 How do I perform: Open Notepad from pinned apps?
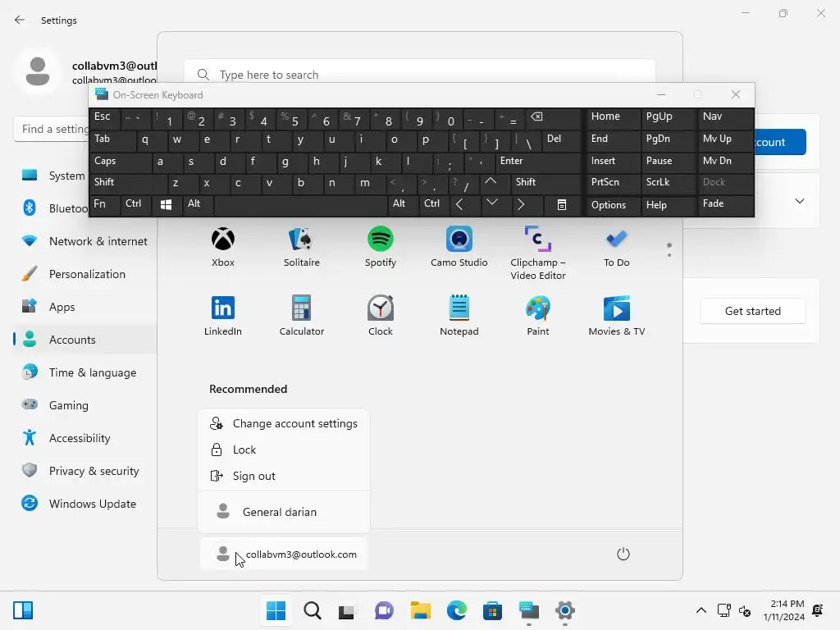click(x=459, y=316)
